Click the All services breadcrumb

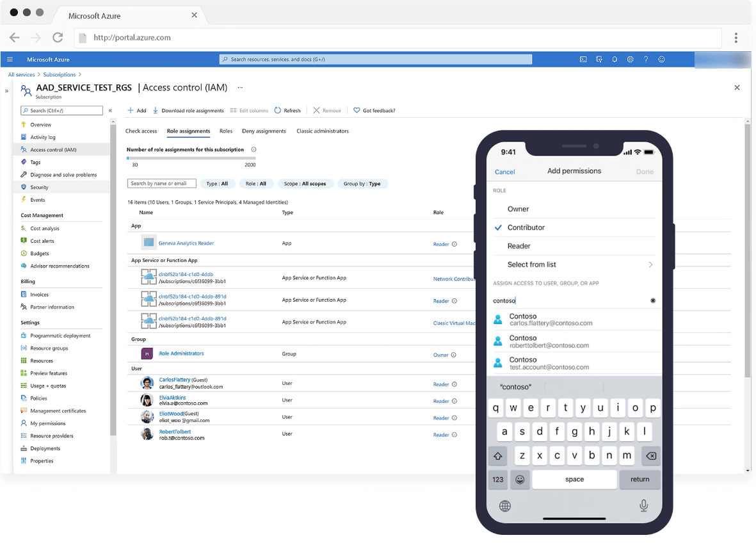pos(21,75)
